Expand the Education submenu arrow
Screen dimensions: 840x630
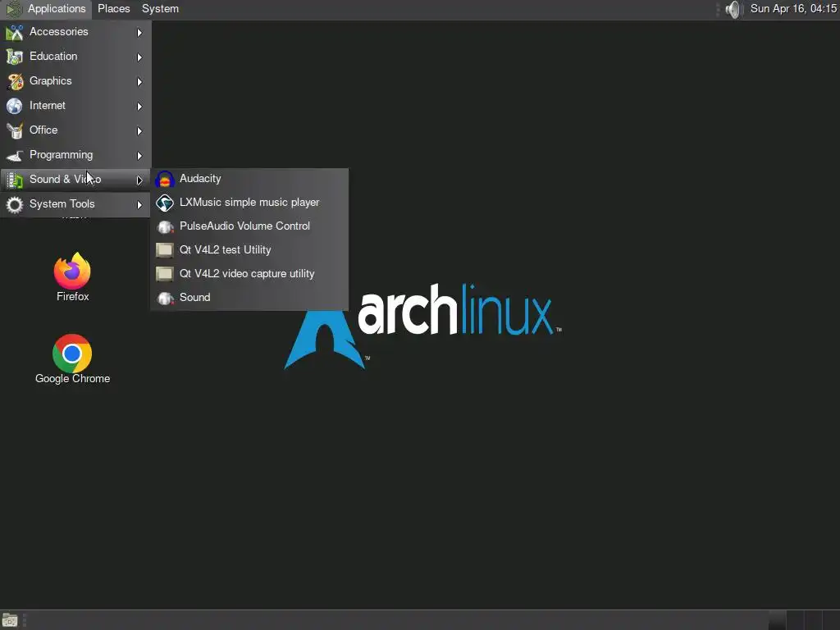pos(139,57)
